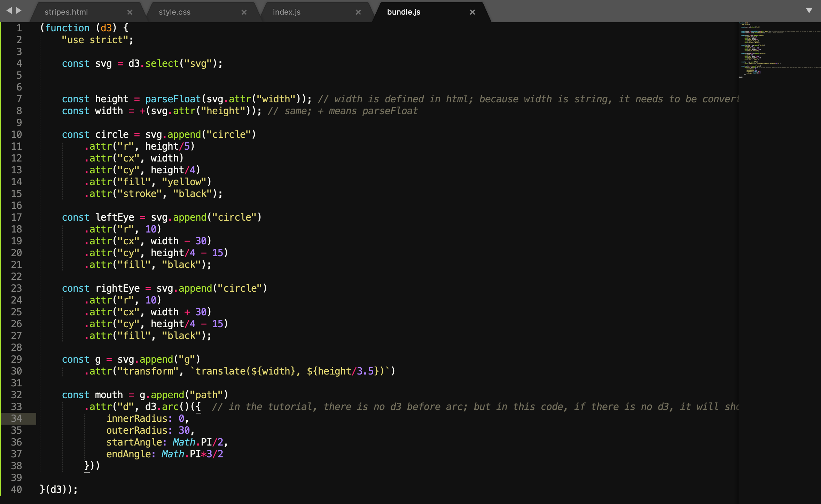This screenshot has width=821, height=504.
Task: Place cursor on "yellow" fill string
Action: 184,182
